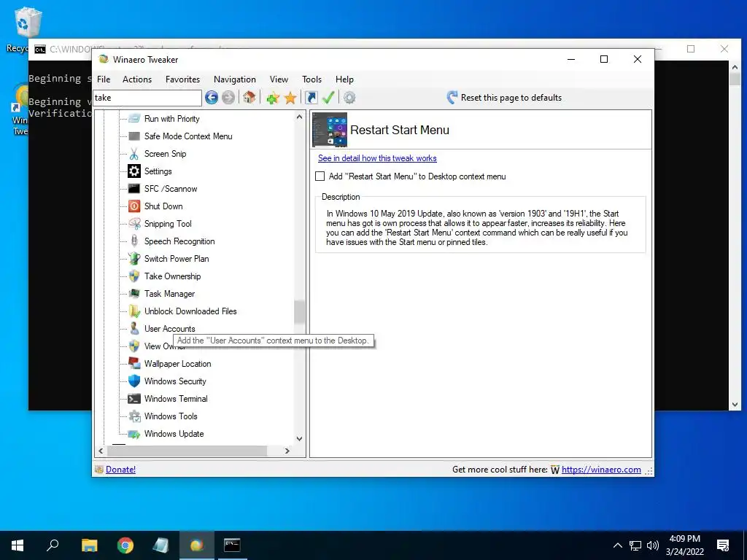Click tree horizontal scrollbar right arrow
The image size is (747, 560).
287,451
